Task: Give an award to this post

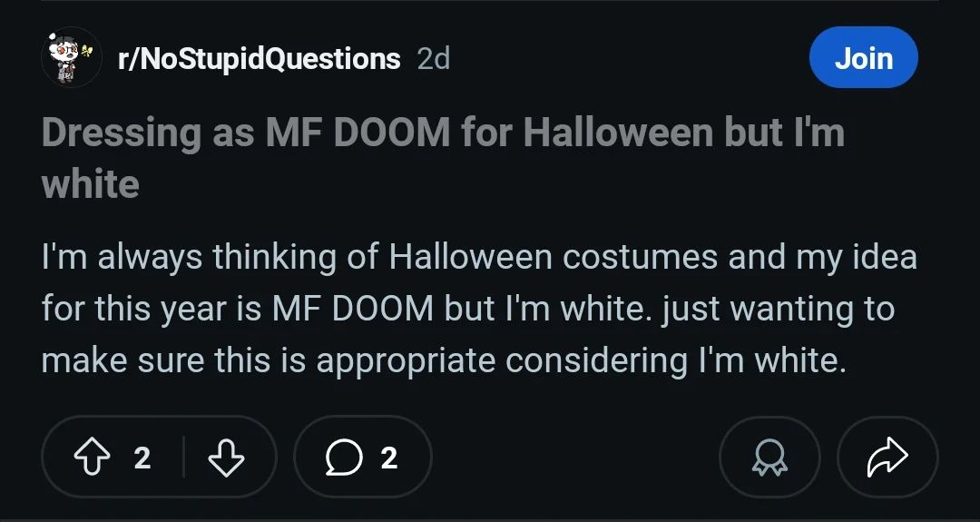Action: (769, 458)
